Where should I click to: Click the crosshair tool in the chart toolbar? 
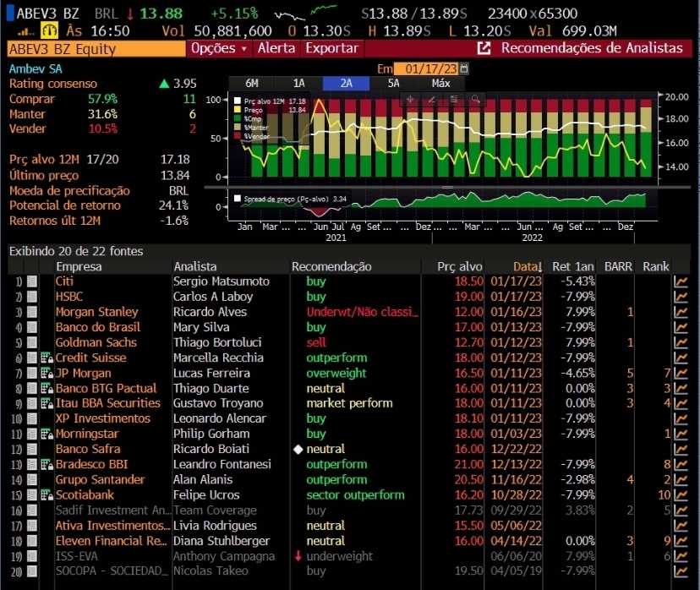410,100
